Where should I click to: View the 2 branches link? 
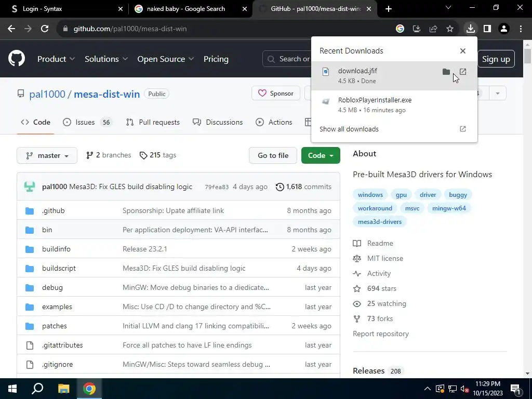coord(109,155)
